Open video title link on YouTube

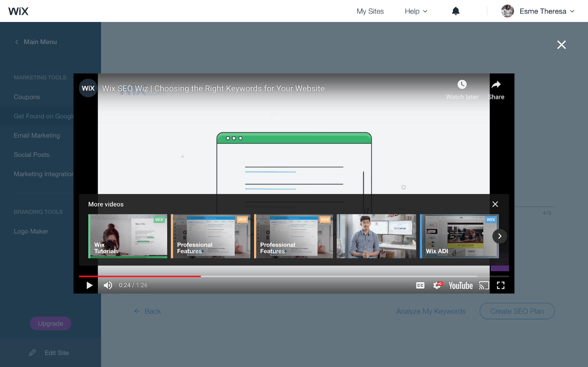tap(213, 88)
